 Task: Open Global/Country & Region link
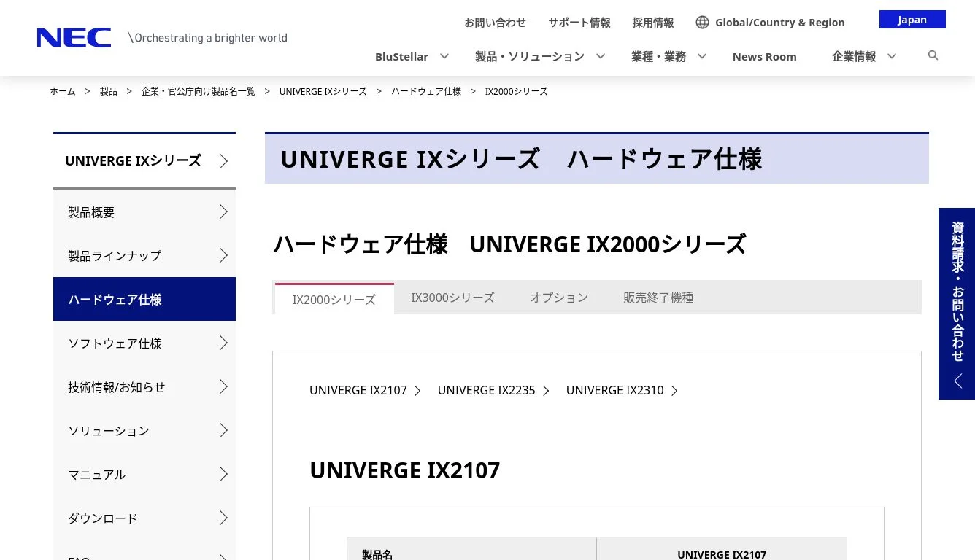779,23
